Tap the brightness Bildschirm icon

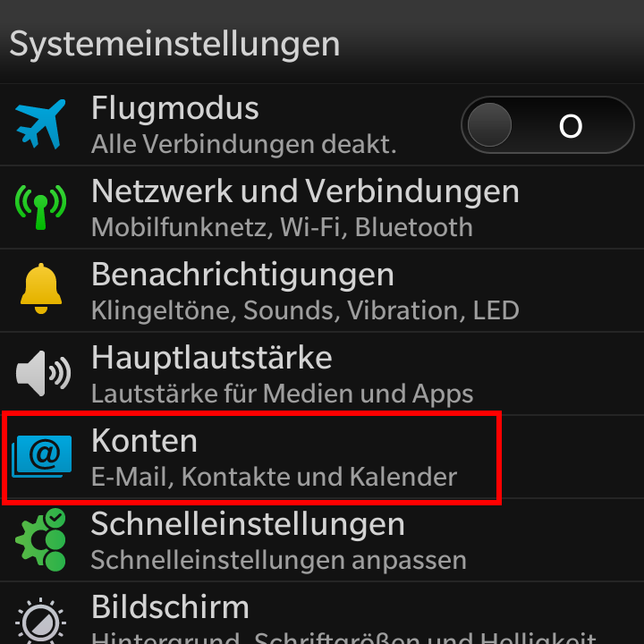tap(40, 621)
